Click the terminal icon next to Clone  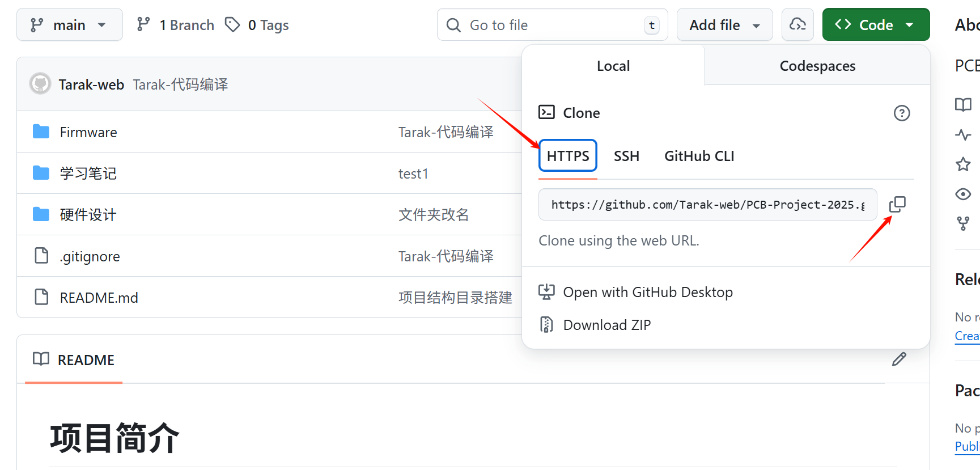coord(546,112)
